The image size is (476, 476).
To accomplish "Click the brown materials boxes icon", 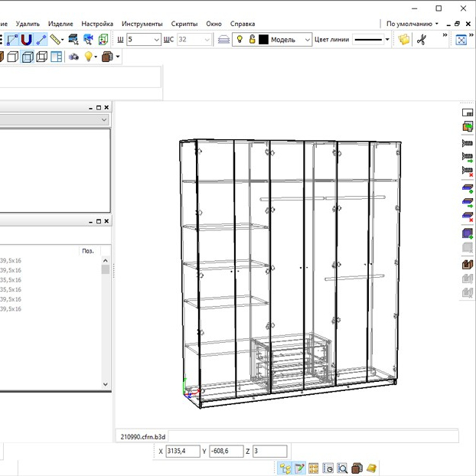I will pos(107,57).
